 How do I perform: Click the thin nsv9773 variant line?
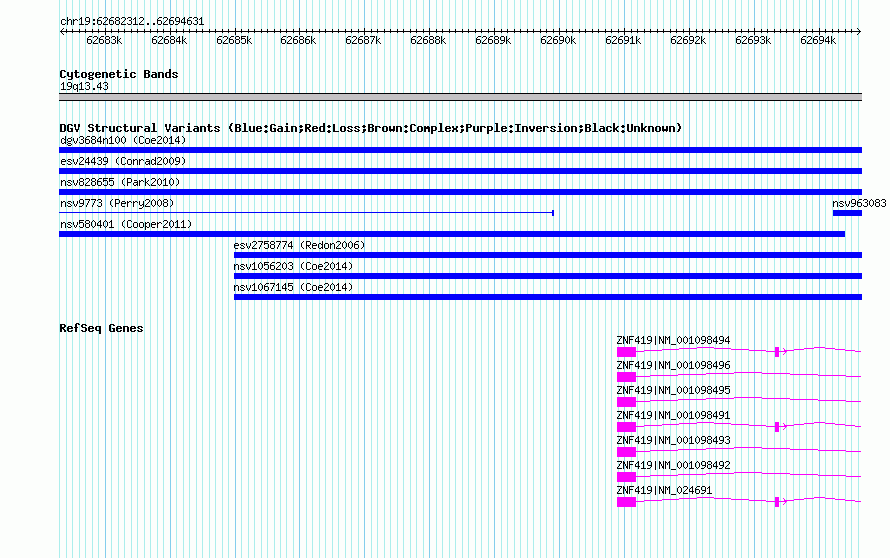pyautogui.click(x=307, y=213)
